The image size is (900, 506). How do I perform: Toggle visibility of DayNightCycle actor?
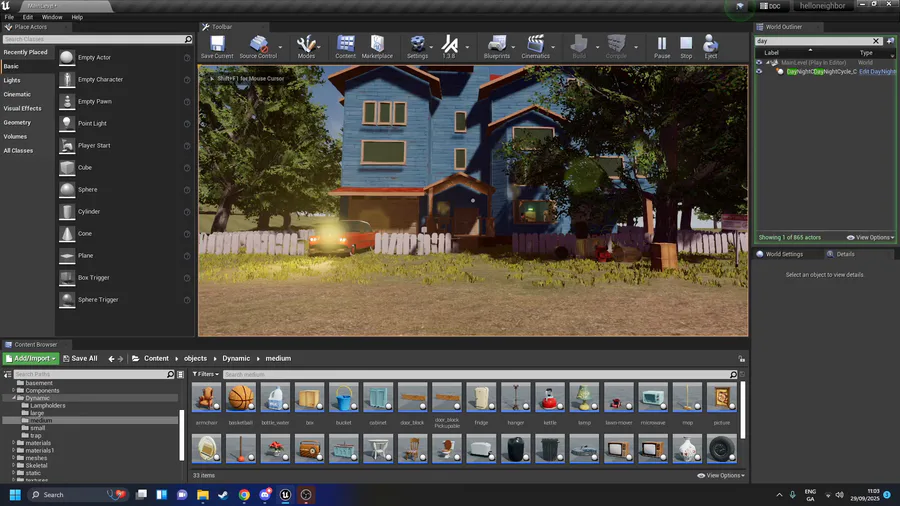click(759, 72)
